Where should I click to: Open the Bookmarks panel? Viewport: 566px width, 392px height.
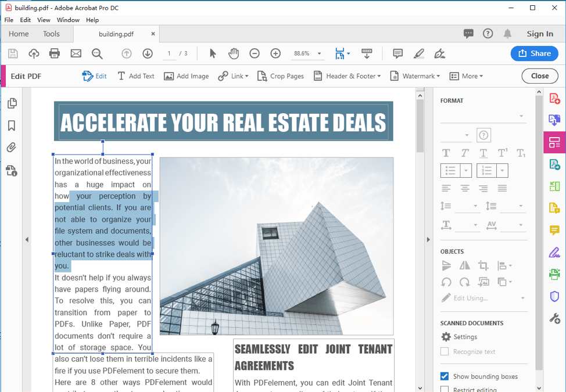point(12,125)
